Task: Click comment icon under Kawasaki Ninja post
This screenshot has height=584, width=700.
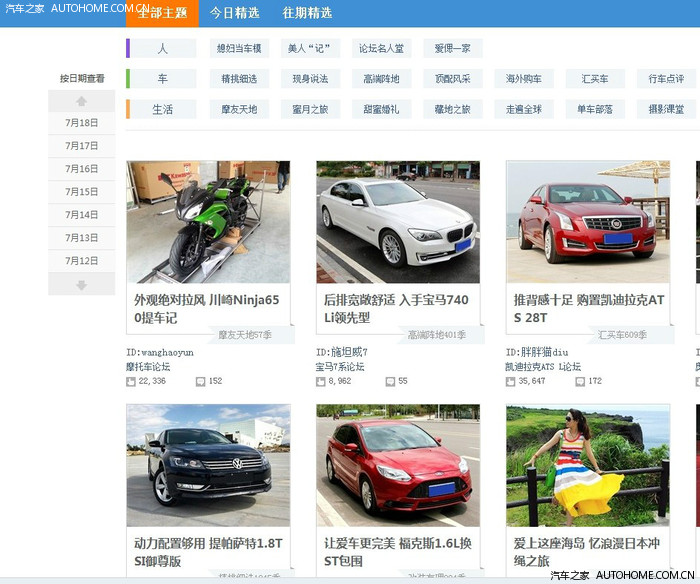Action: point(201,381)
